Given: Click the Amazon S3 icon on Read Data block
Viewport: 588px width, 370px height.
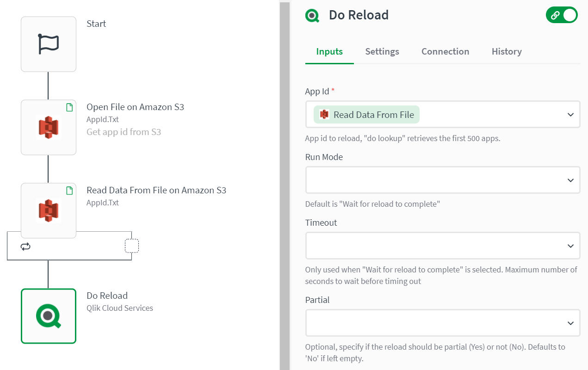Looking at the screenshot, I should 48,210.
